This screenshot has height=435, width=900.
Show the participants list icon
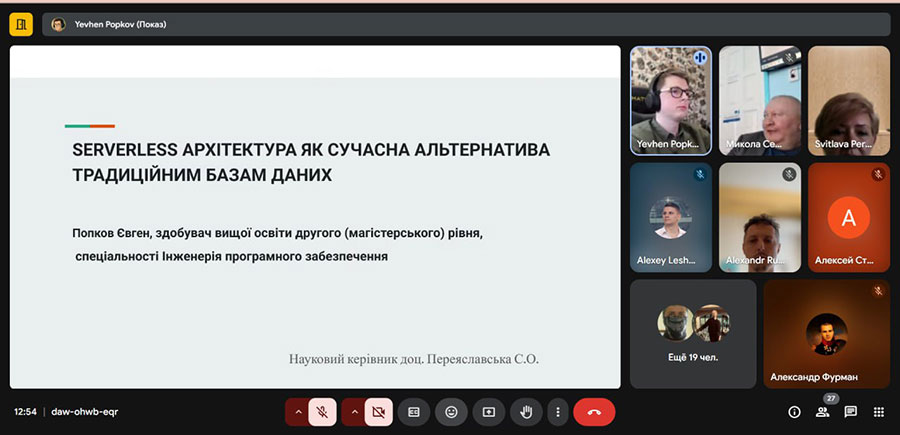tap(823, 412)
